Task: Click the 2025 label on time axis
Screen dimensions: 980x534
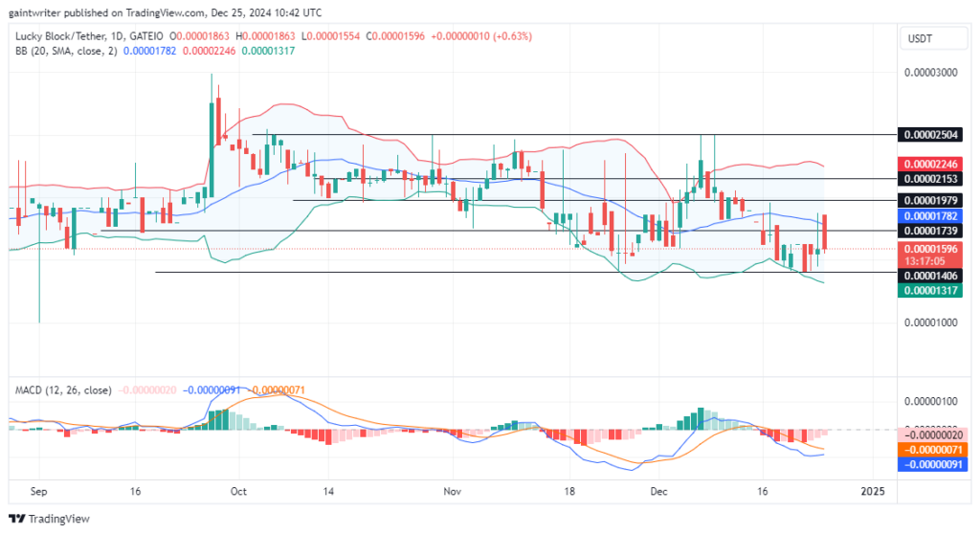Action: (873, 491)
